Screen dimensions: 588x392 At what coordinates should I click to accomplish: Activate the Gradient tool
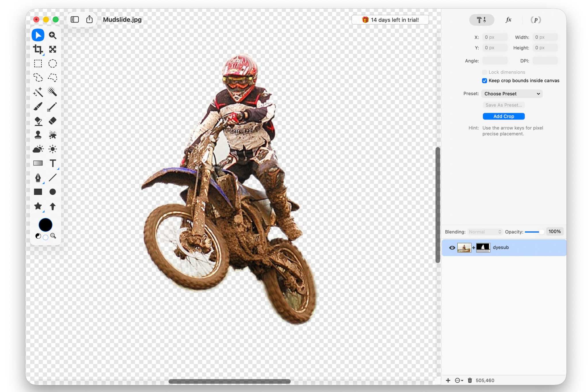tap(38, 163)
